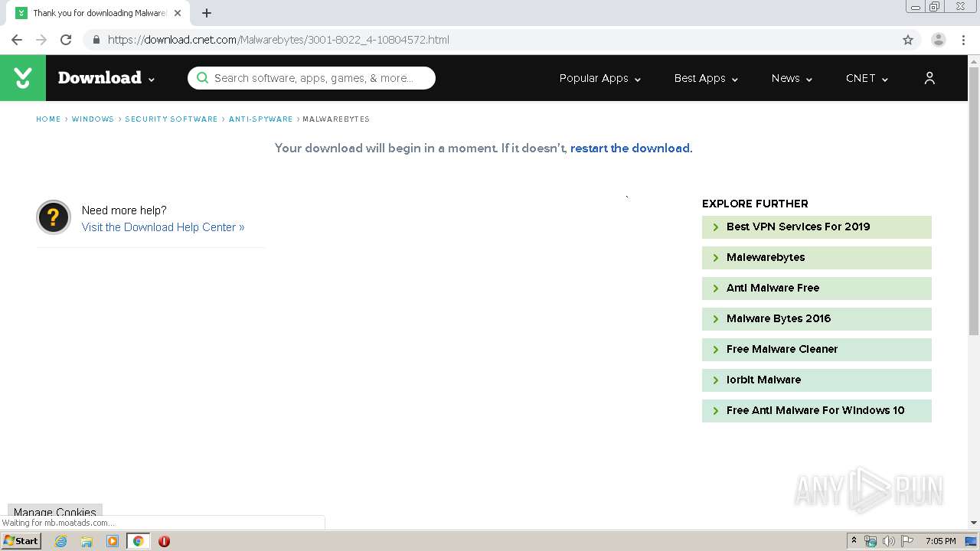
Task: Click the CNET Download logo icon
Action: [x=23, y=78]
